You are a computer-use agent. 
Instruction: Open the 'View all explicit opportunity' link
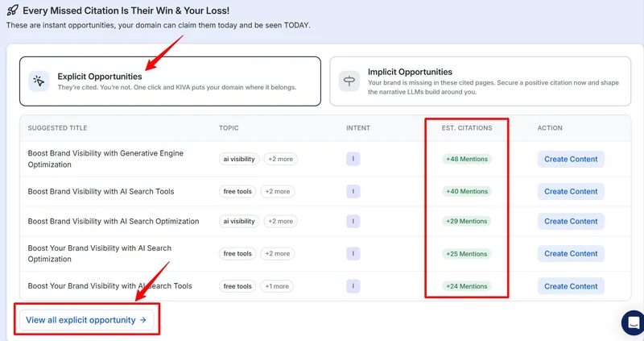(x=86, y=320)
